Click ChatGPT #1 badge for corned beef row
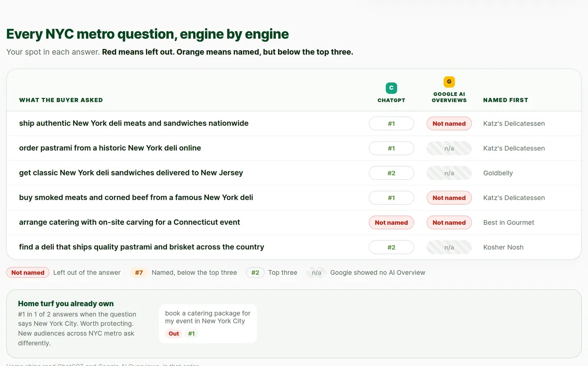The image size is (588, 366). (x=391, y=197)
